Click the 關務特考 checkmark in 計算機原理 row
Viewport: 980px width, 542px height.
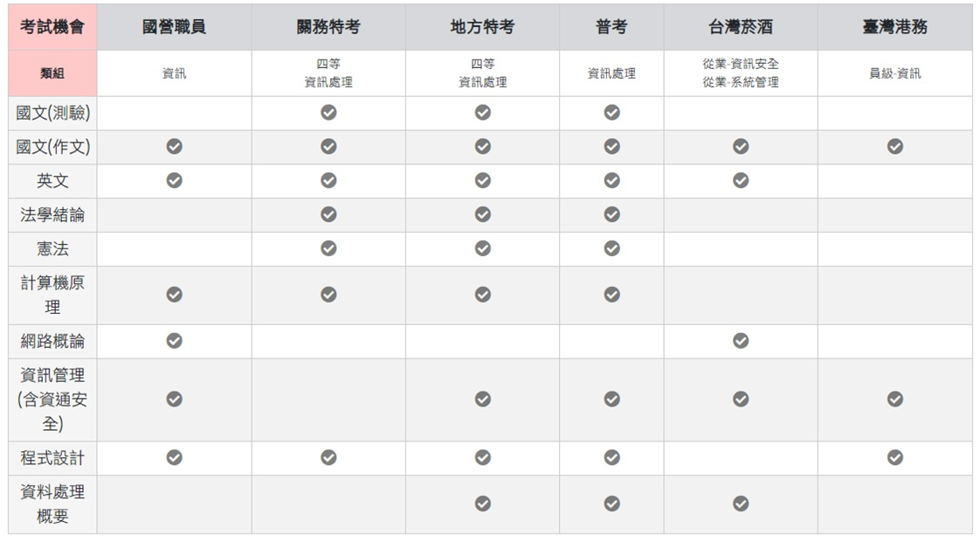pos(328,295)
